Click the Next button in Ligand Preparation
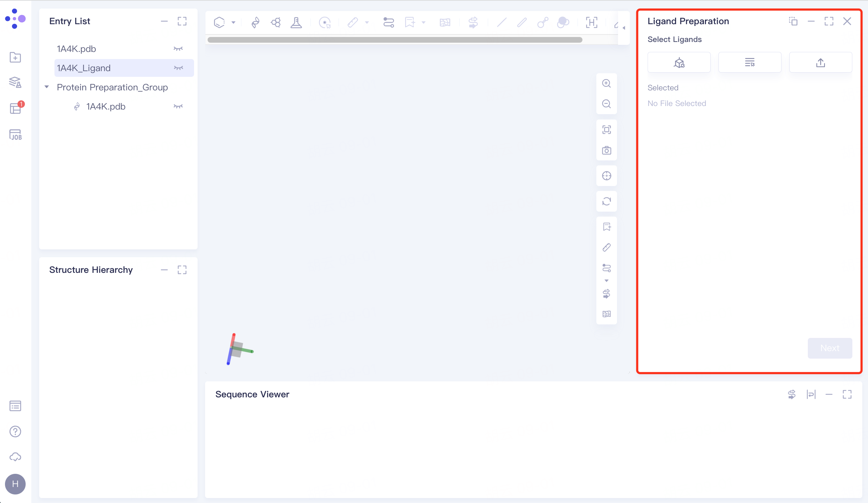 pyautogui.click(x=829, y=348)
